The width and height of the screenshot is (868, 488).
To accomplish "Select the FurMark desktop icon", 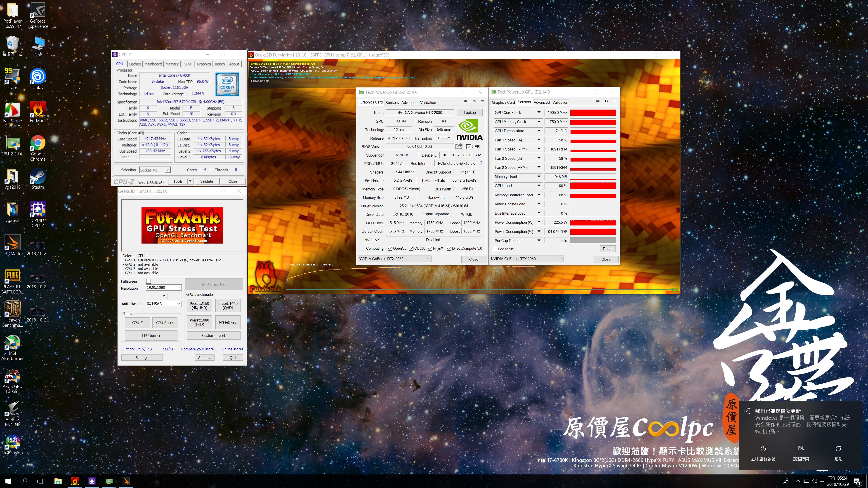I will 38,112.
